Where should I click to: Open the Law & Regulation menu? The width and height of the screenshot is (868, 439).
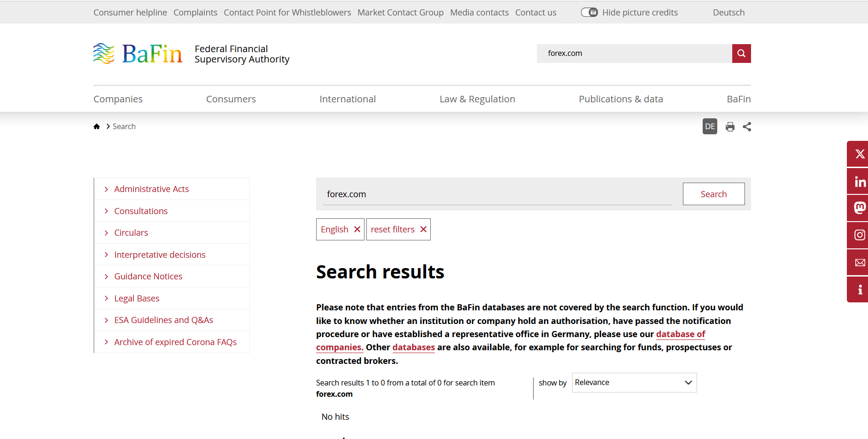tap(477, 99)
